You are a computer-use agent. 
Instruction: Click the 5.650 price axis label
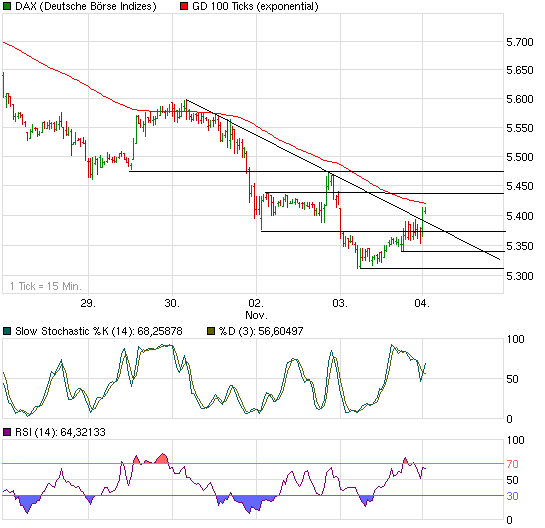[x=520, y=71]
